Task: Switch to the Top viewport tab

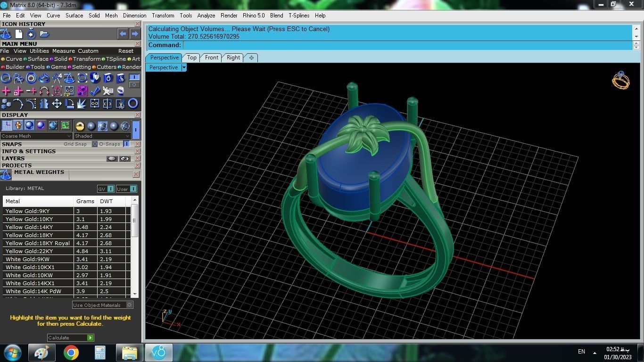Action: point(191,58)
